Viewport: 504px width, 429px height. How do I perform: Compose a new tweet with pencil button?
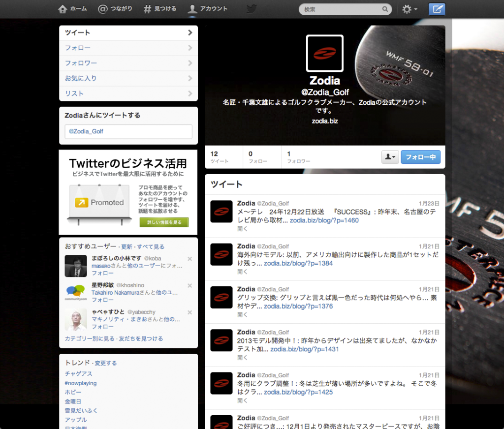[x=437, y=9]
